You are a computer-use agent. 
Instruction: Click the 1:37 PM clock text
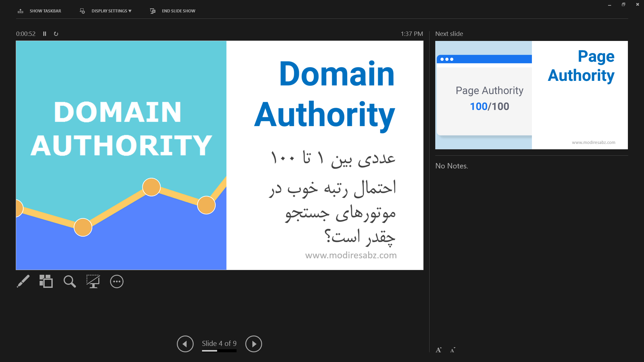coord(412,34)
